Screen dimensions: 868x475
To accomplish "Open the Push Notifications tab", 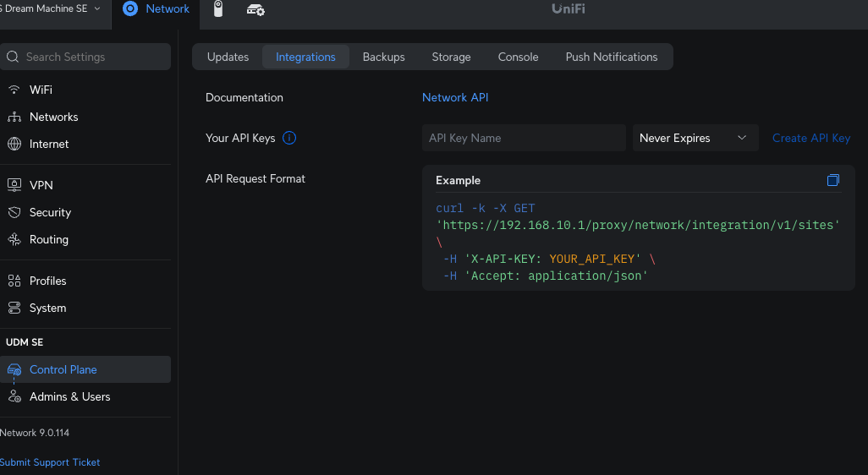I will click(x=611, y=57).
